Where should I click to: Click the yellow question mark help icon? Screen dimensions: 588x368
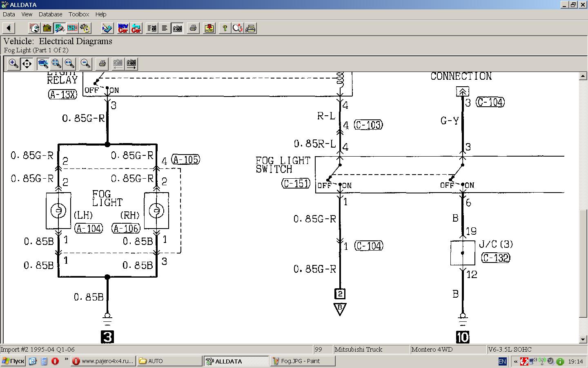[225, 28]
